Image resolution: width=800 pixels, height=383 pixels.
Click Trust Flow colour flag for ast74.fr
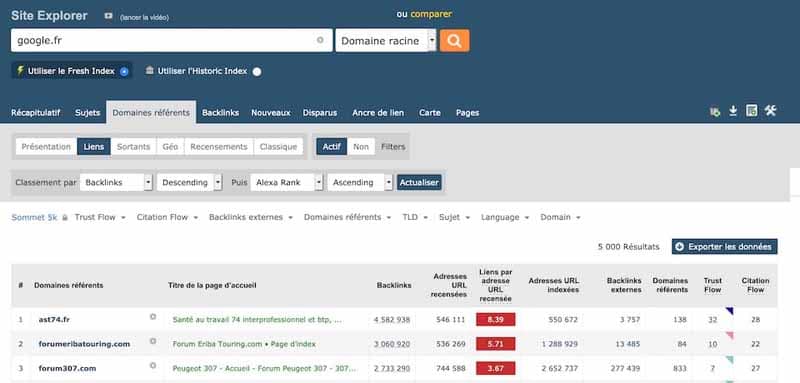pyautogui.click(x=730, y=311)
